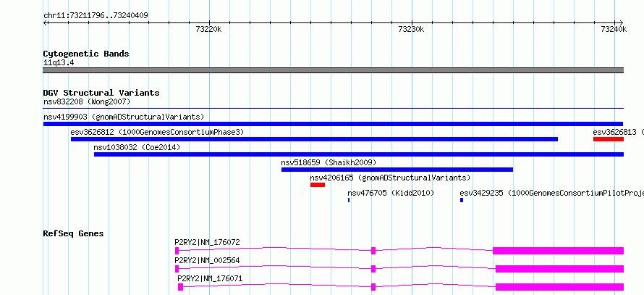Click the nsv1038032 (Coe2014) blue bar
Viewport: 644px width, 295px height.
click(359, 154)
